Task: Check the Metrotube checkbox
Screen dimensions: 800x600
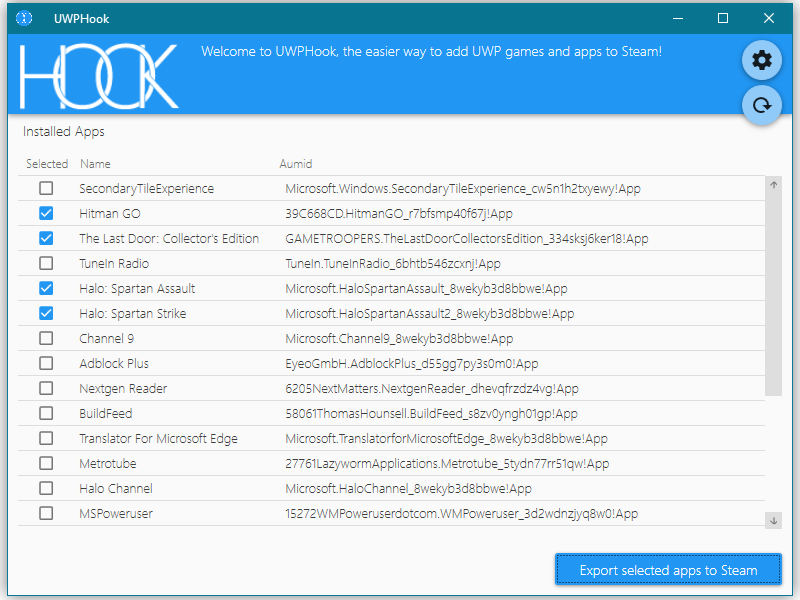Action: (46, 463)
